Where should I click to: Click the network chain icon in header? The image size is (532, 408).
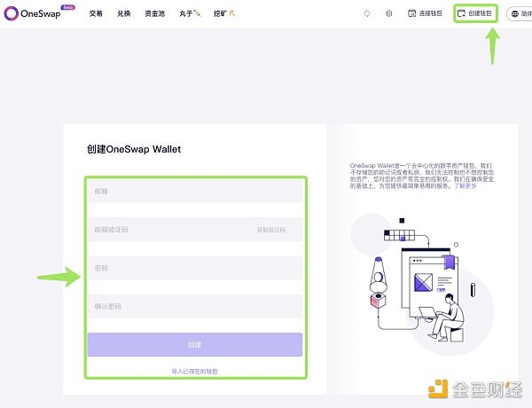click(x=367, y=13)
